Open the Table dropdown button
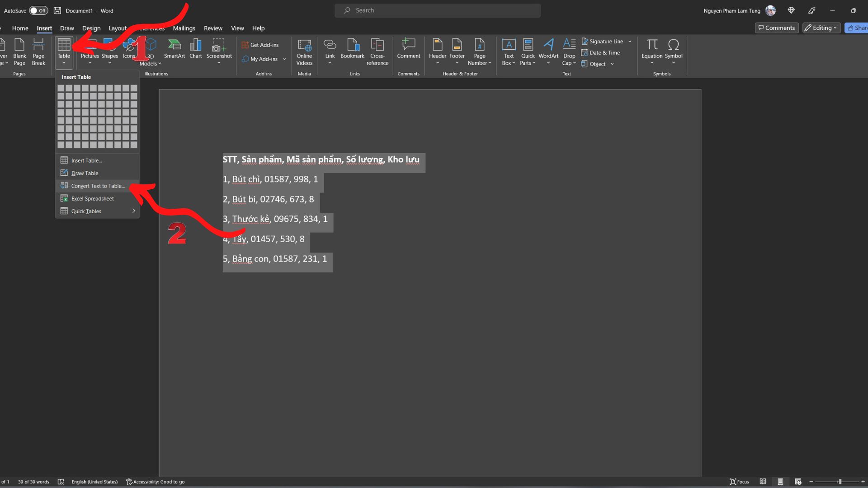The height and width of the screenshot is (488, 868). [x=64, y=52]
